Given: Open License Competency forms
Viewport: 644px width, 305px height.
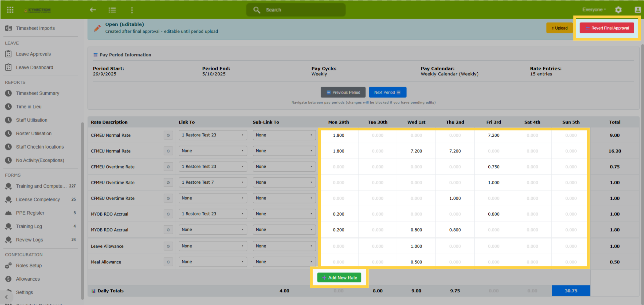Looking at the screenshot, I should click(x=38, y=199).
